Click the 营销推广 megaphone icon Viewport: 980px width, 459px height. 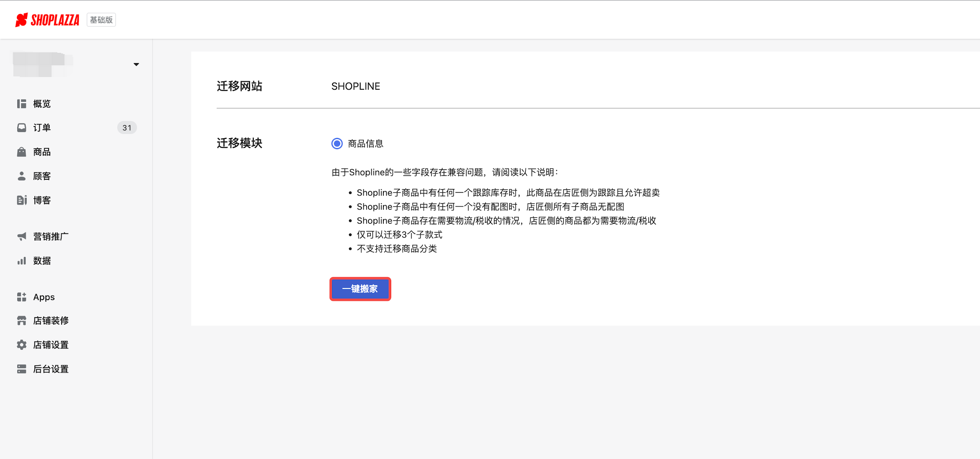pos(22,237)
